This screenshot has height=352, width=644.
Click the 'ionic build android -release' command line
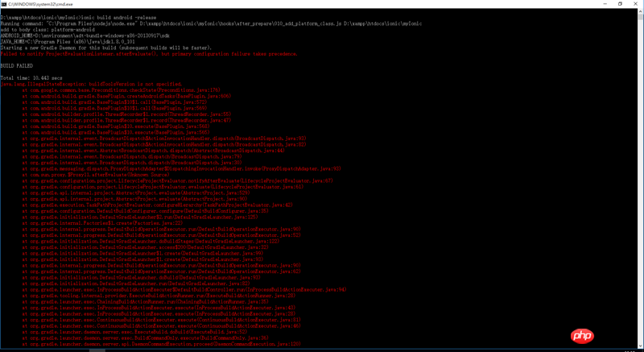(78, 18)
